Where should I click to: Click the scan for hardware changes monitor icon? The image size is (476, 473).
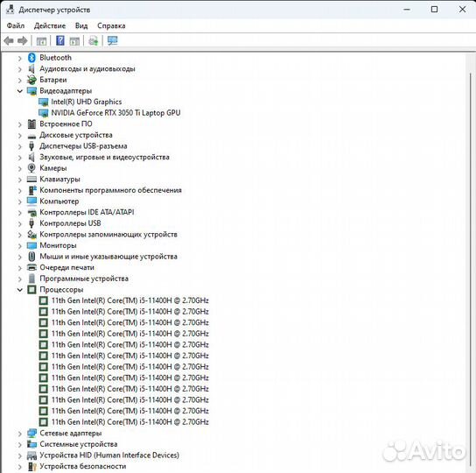[x=112, y=40]
